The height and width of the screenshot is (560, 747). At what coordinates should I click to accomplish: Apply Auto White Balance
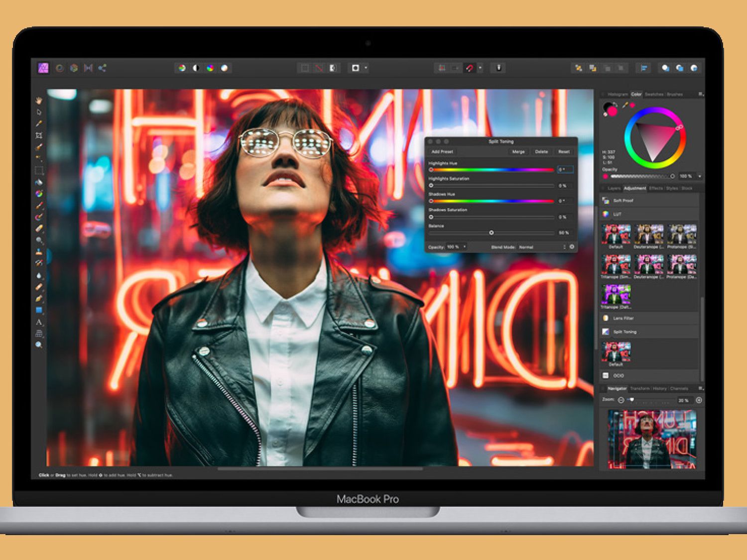click(224, 68)
